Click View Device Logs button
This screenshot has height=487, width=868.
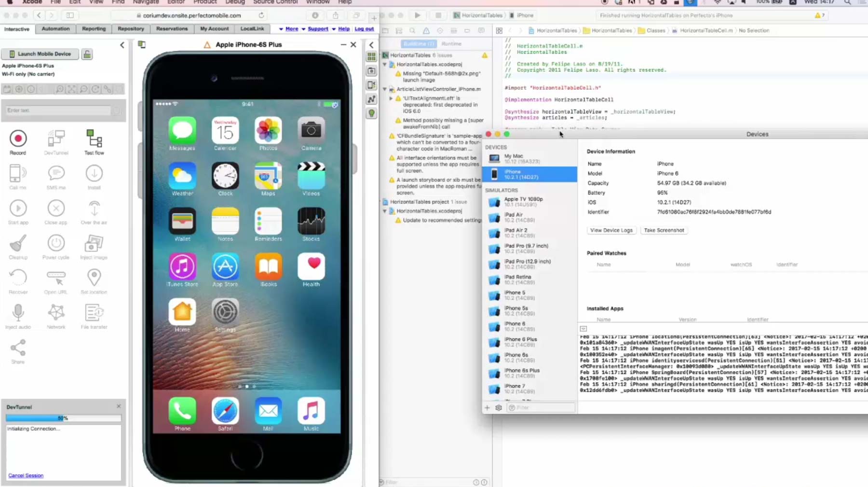[x=611, y=230]
